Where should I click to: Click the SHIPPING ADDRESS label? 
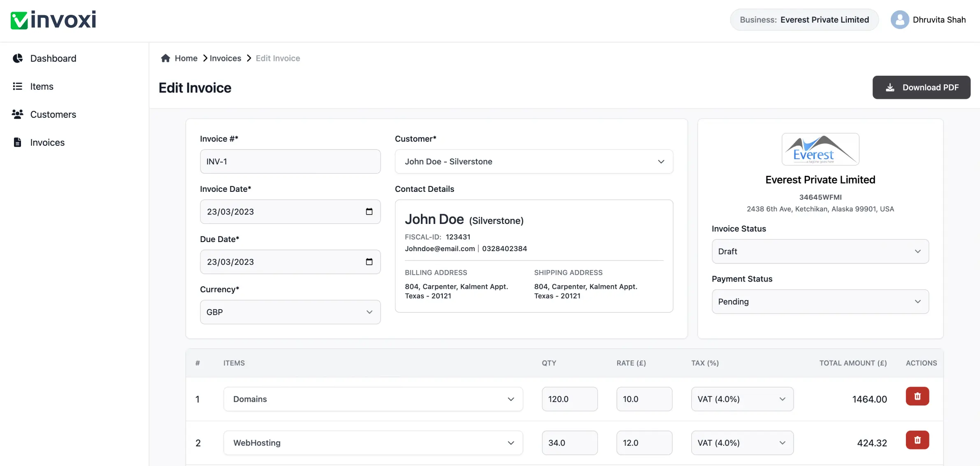pos(568,273)
